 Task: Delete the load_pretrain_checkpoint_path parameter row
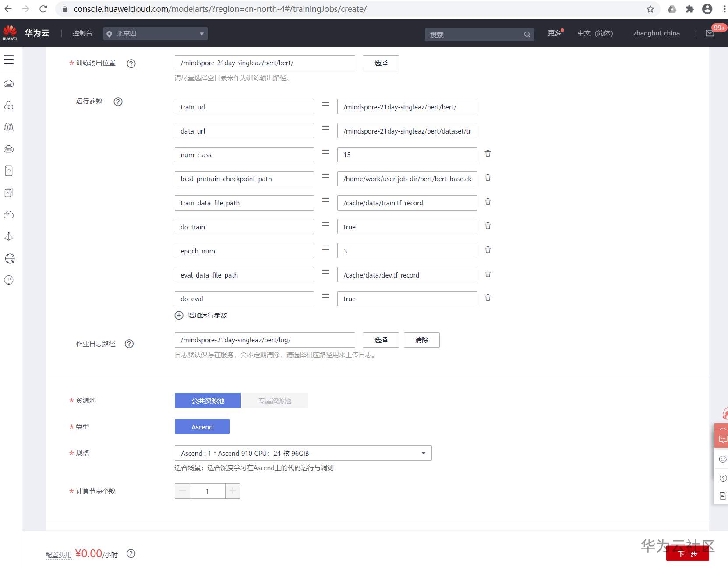(x=488, y=178)
